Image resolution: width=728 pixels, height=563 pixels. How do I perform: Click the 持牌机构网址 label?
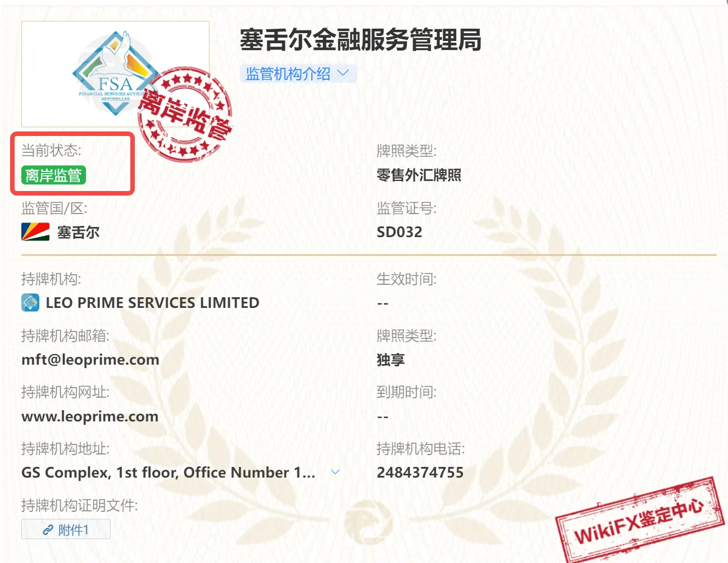click(65, 392)
